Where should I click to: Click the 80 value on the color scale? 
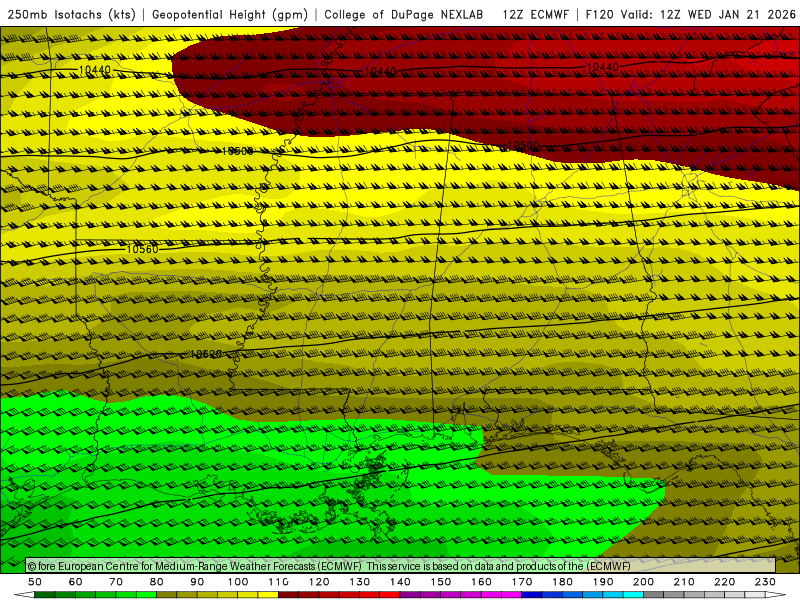157,582
